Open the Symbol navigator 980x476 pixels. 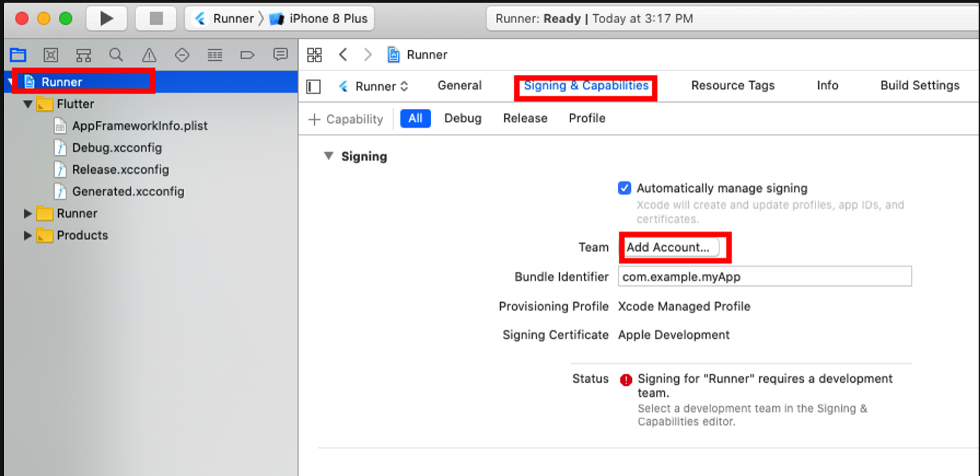click(x=83, y=55)
